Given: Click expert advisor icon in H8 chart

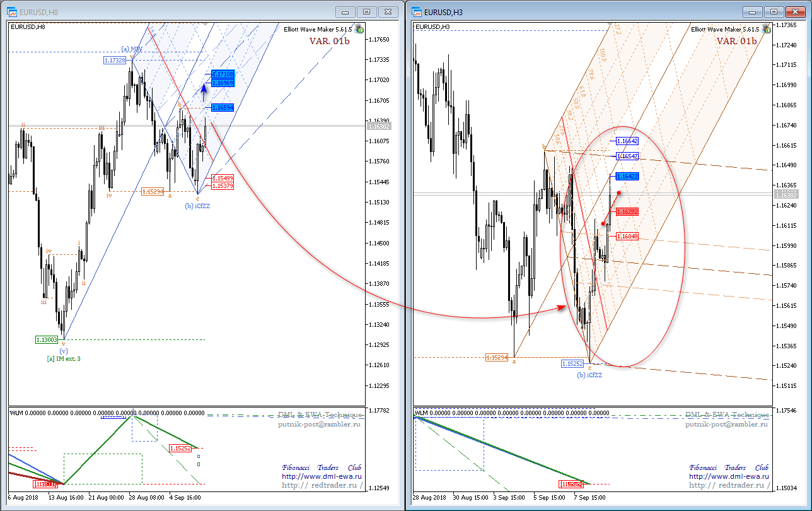Looking at the screenshot, I should (359, 29).
